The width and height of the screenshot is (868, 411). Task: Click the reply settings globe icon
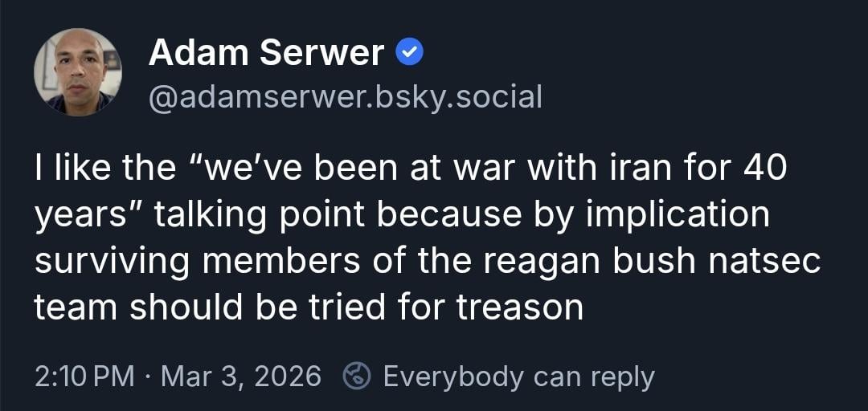356,376
